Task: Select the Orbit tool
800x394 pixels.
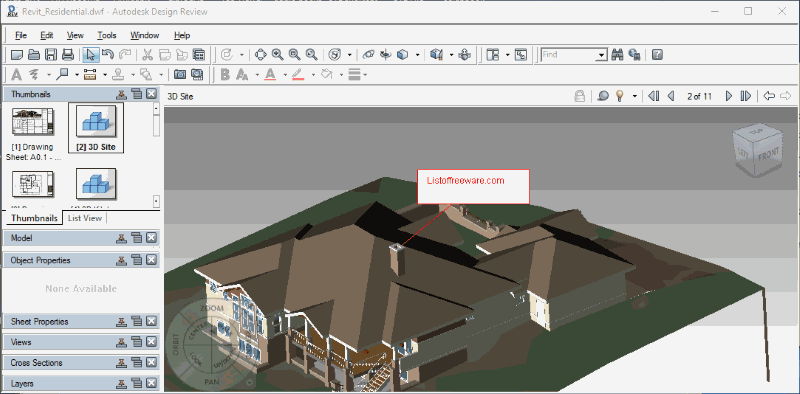Action: [x=368, y=55]
